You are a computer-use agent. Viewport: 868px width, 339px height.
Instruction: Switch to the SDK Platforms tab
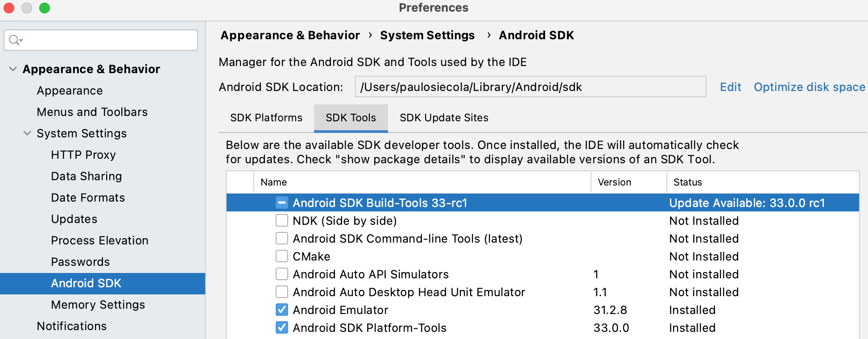pyautogui.click(x=266, y=118)
